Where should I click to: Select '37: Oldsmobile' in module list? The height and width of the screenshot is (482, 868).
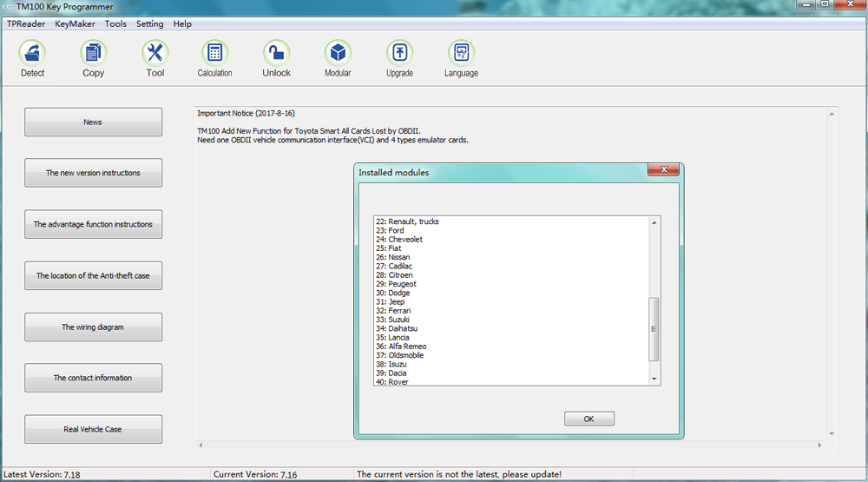[x=399, y=355]
